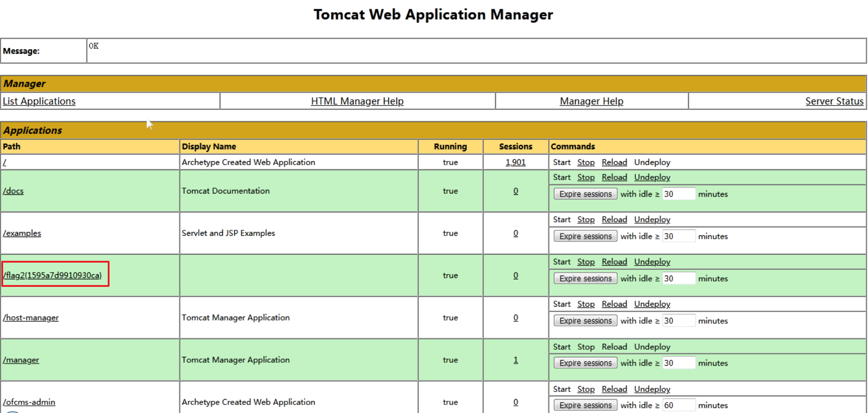Click Expire sessions for the /flag2 app

[585, 278]
